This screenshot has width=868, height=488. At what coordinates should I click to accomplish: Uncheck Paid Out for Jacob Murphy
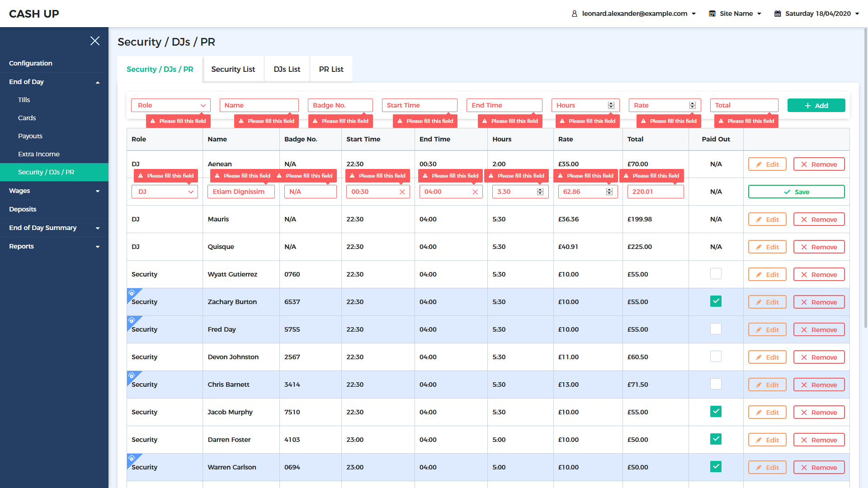pos(716,412)
